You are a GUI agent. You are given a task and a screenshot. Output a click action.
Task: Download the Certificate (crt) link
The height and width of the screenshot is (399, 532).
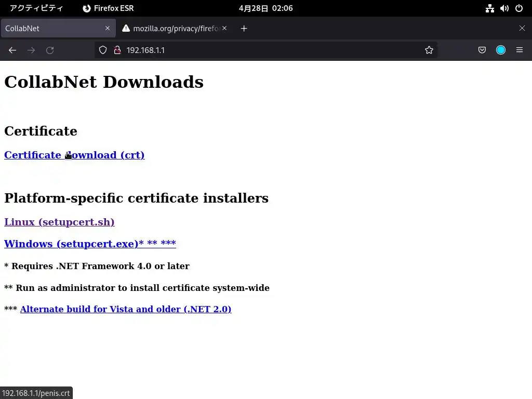click(74, 155)
